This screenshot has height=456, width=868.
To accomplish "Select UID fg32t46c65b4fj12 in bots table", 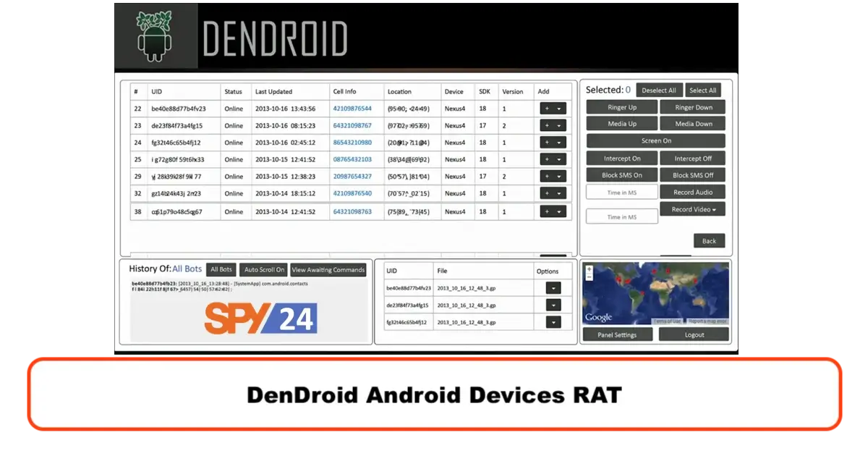I will [176, 143].
